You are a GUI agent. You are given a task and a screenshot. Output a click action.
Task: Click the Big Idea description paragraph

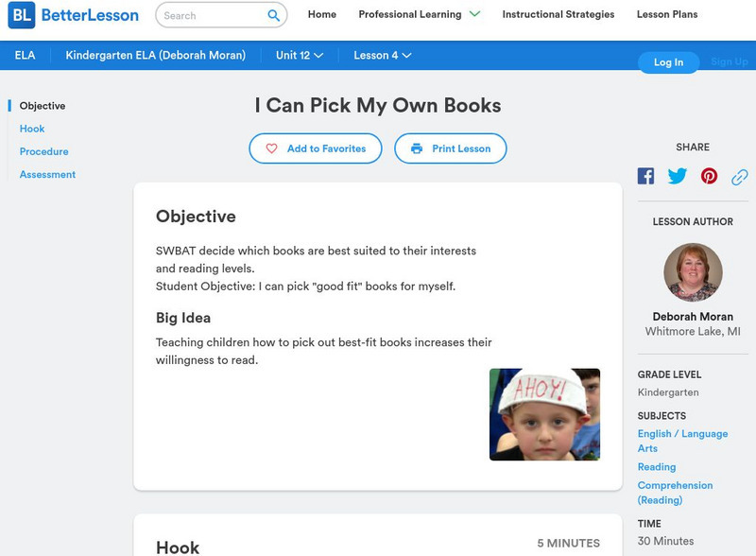coord(323,351)
